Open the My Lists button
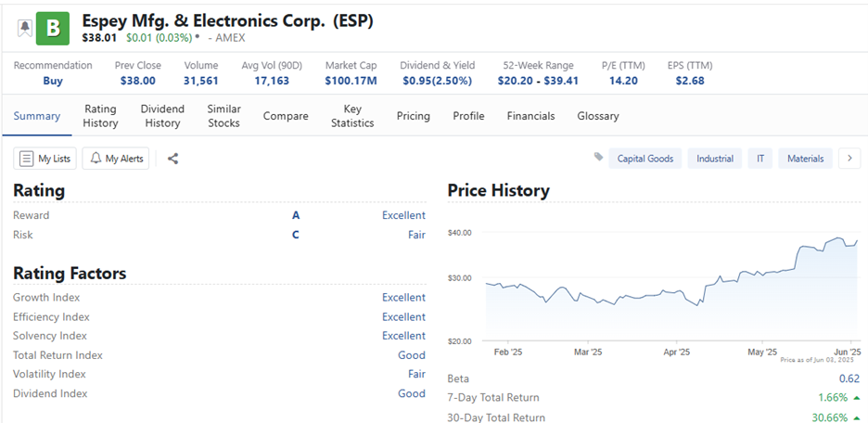Screen dimensions: 868x423 45,159
